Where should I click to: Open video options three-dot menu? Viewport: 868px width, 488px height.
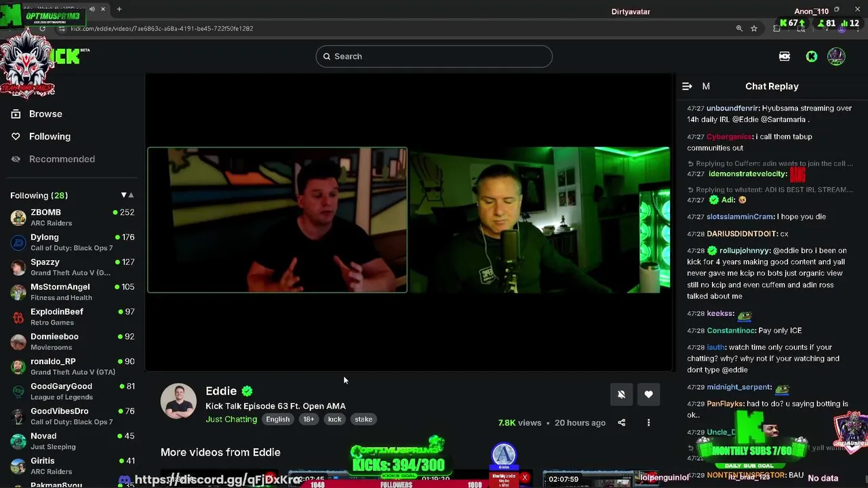click(648, 423)
